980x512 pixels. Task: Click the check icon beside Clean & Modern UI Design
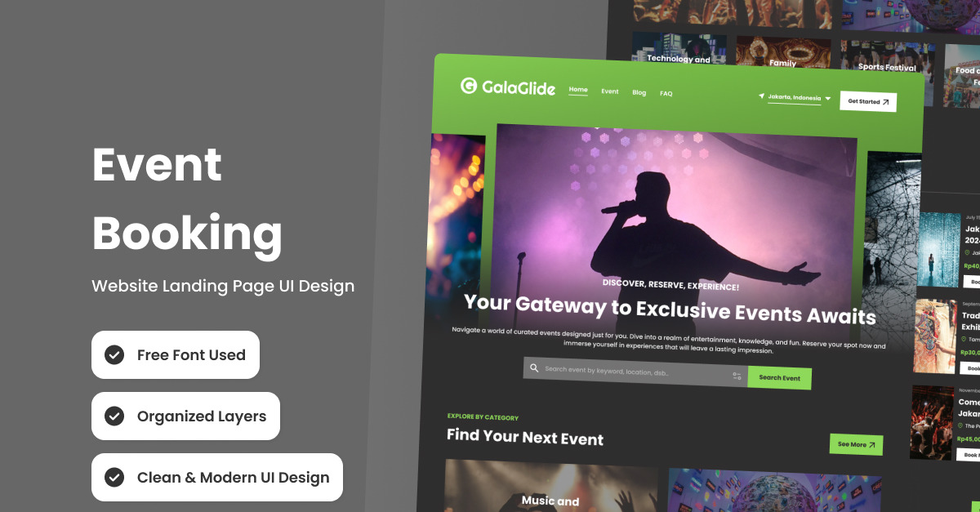[x=114, y=477]
